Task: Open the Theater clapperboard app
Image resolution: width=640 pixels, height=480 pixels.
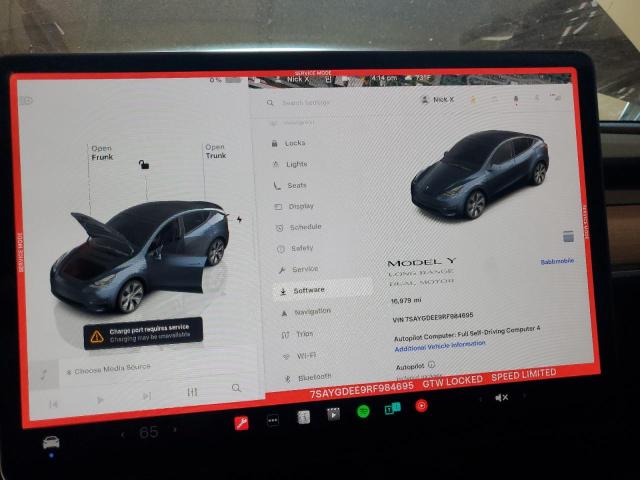Action: click(x=333, y=414)
